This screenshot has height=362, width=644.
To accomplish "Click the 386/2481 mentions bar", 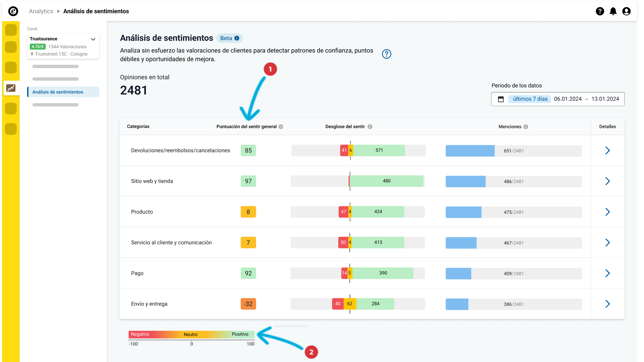I will coord(514,304).
